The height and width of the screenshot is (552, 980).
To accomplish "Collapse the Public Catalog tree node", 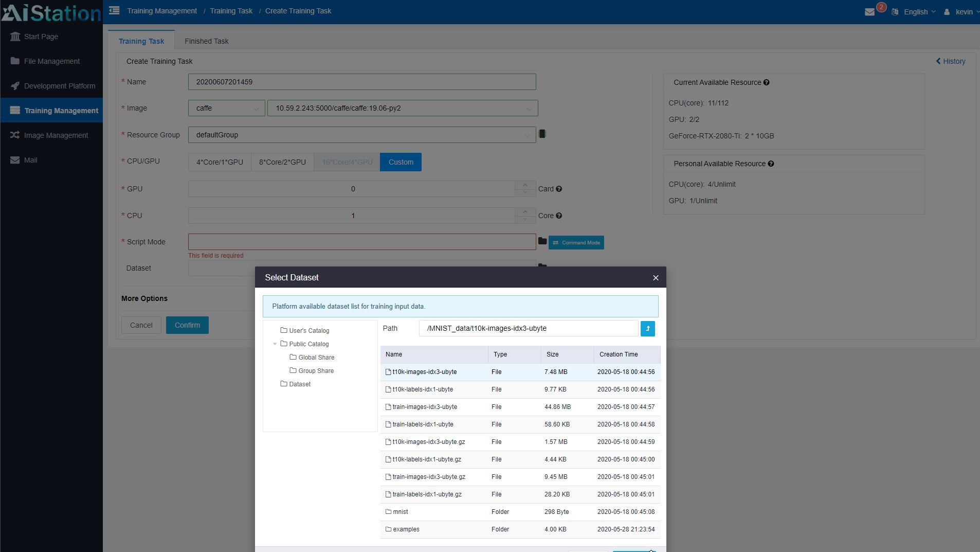I will [x=275, y=344].
